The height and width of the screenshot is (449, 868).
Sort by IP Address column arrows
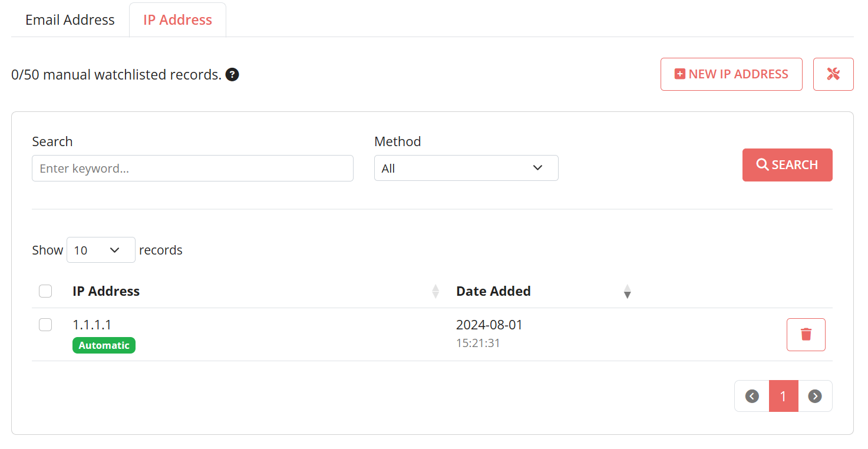click(x=435, y=291)
